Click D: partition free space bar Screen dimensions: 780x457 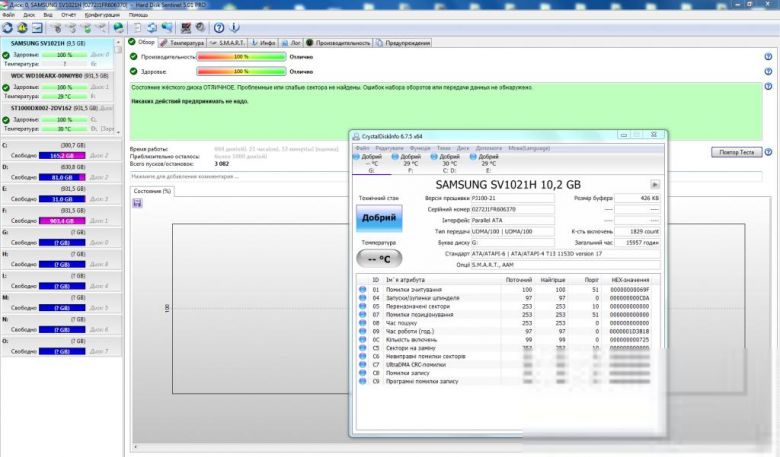(62, 177)
